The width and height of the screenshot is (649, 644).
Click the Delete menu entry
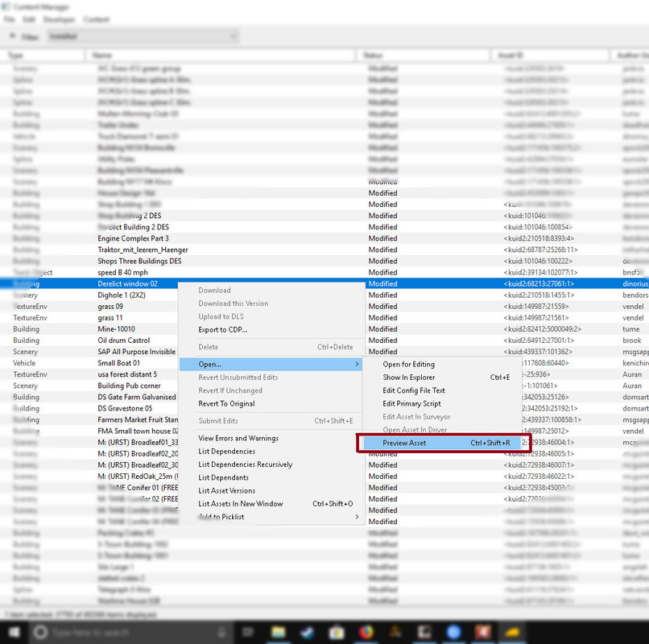(x=271, y=347)
